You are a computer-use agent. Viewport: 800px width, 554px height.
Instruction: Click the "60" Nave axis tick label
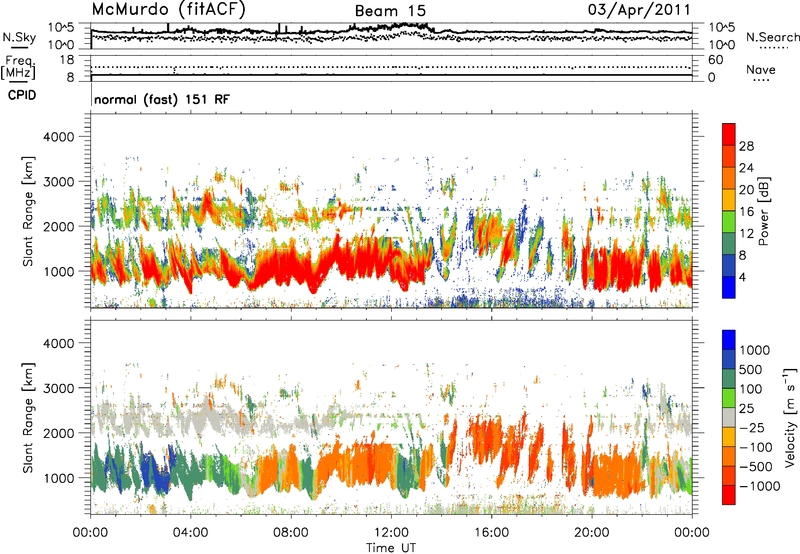[715, 60]
